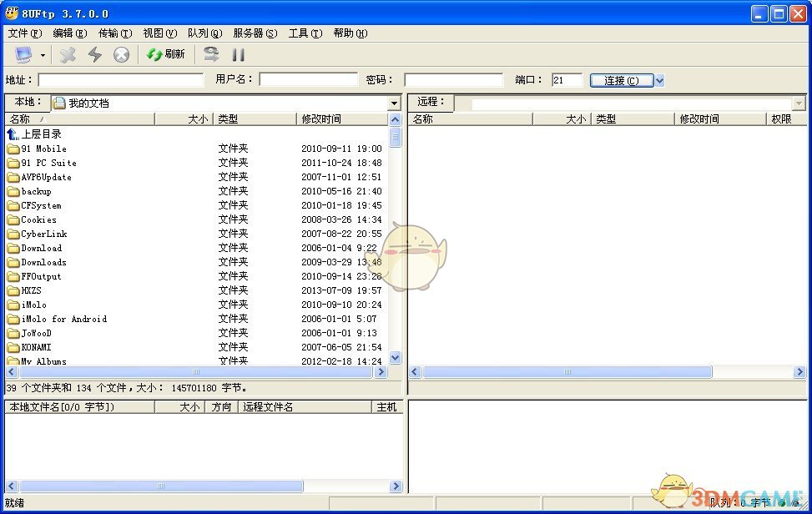Open the 服务器 menu
Viewport: 812px width, 514px height.
pos(255,33)
